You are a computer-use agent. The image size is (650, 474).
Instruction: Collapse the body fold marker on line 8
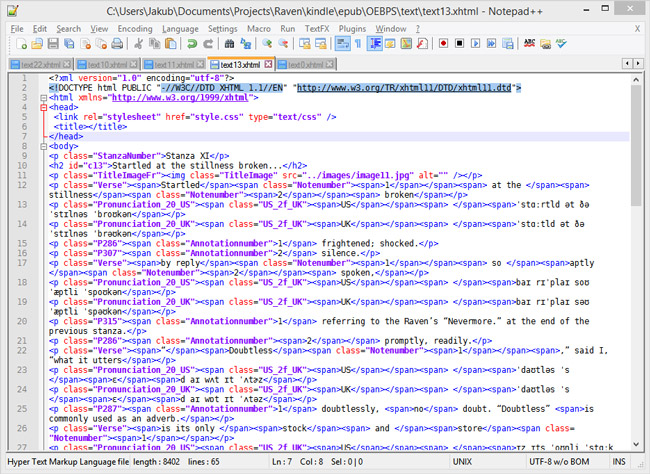coord(44,146)
